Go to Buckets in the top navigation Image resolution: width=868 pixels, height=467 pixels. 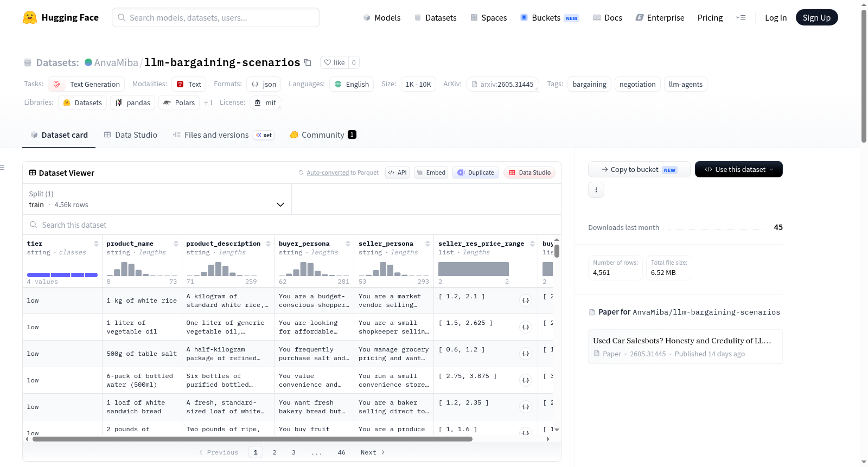pos(550,17)
